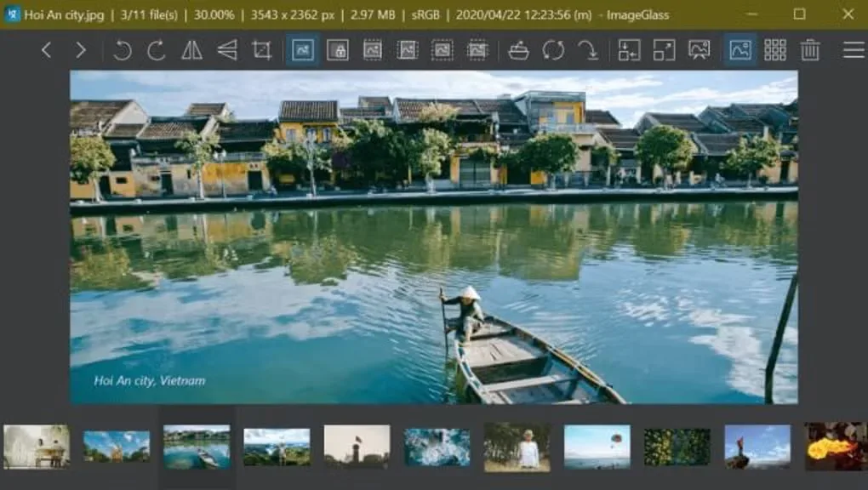This screenshot has height=490, width=868.
Task: Go to the next image arrow
Action: pyautogui.click(x=81, y=50)
